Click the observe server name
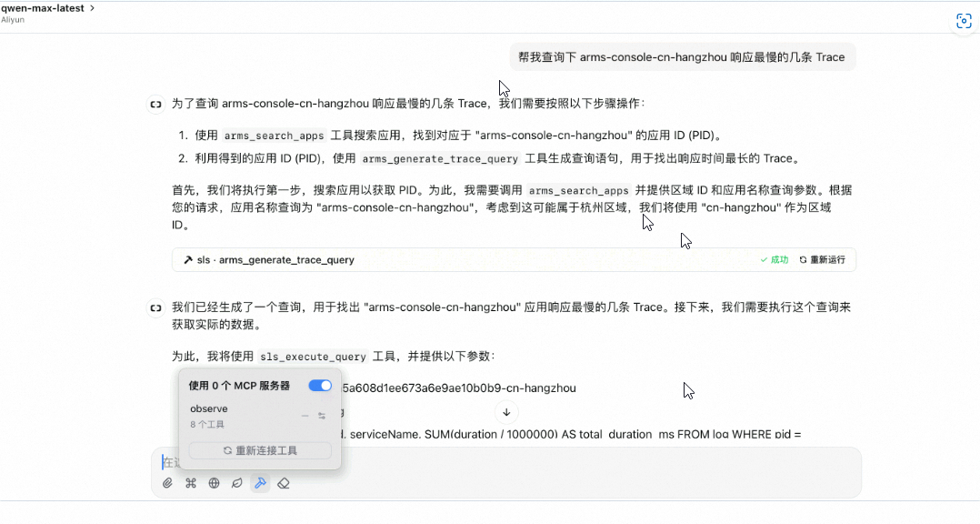 (209, 408)
